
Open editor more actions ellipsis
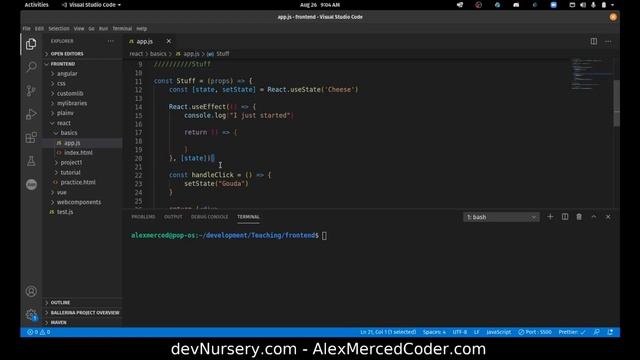coord(608,41)
